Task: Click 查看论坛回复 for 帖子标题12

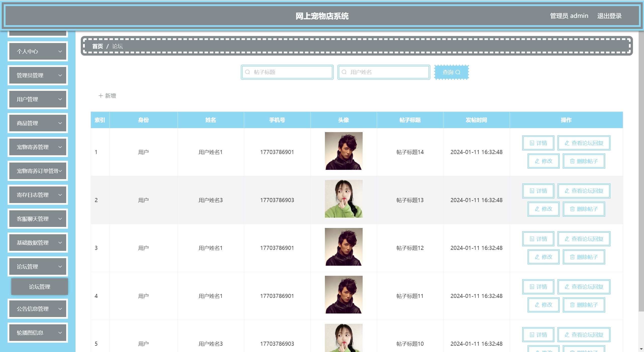Action: [x=584, y=239]
